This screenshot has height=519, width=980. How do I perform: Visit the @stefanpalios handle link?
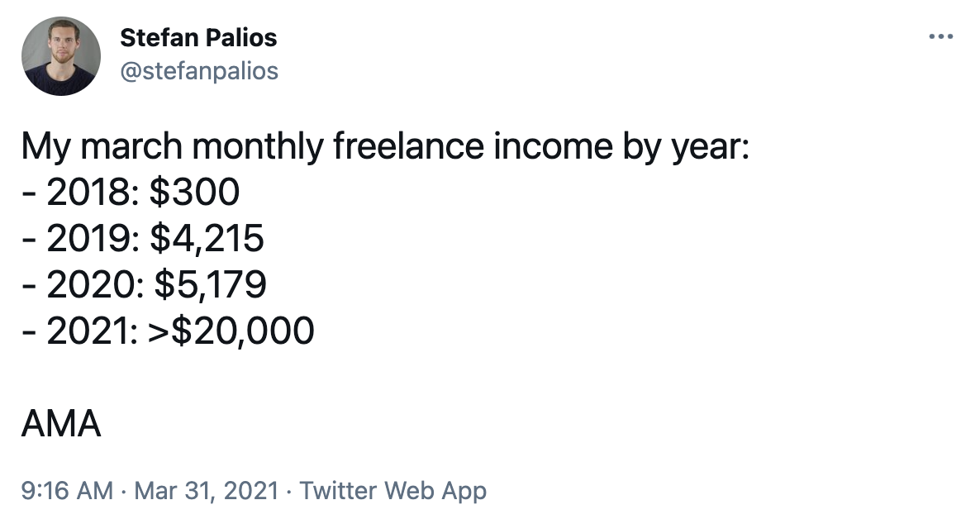tap(199, 70)
